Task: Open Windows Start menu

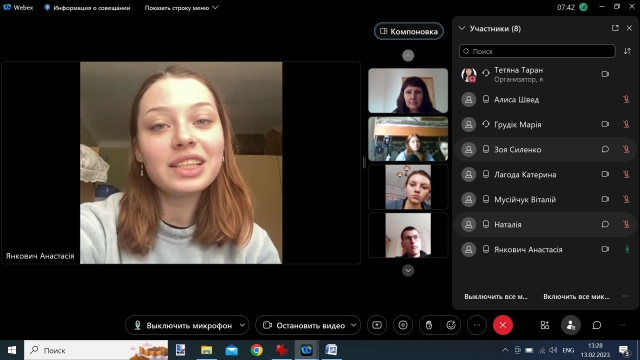Action: coord(12,350)
